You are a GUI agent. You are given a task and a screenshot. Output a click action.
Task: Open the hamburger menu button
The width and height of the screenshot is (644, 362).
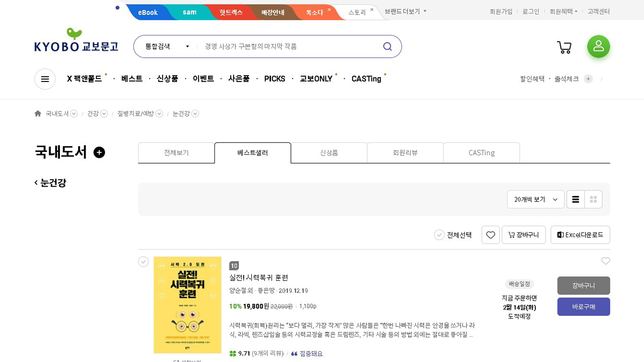click(45, 79)
